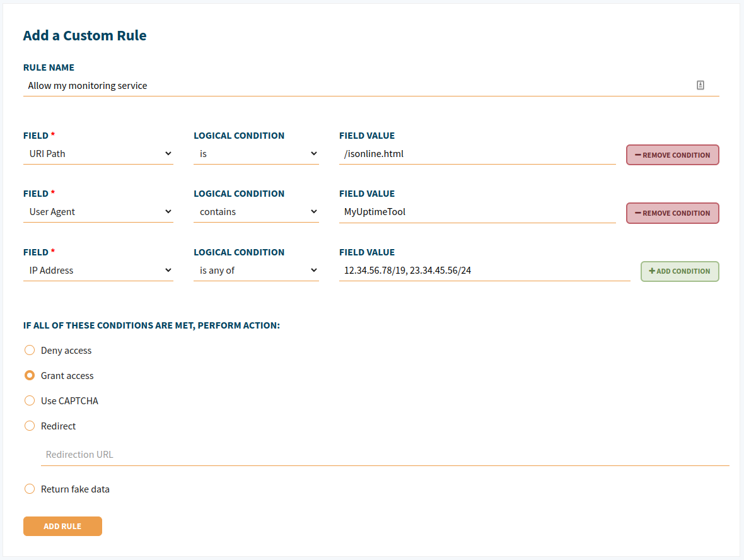Select the Grant access radio option
This screenshot has height=560, width=744.
(30, 375)
